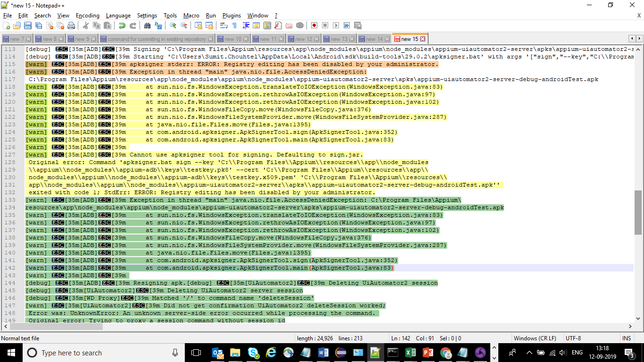Click the UTF-8 encoding in the status bar

click(x=573, y=338)
